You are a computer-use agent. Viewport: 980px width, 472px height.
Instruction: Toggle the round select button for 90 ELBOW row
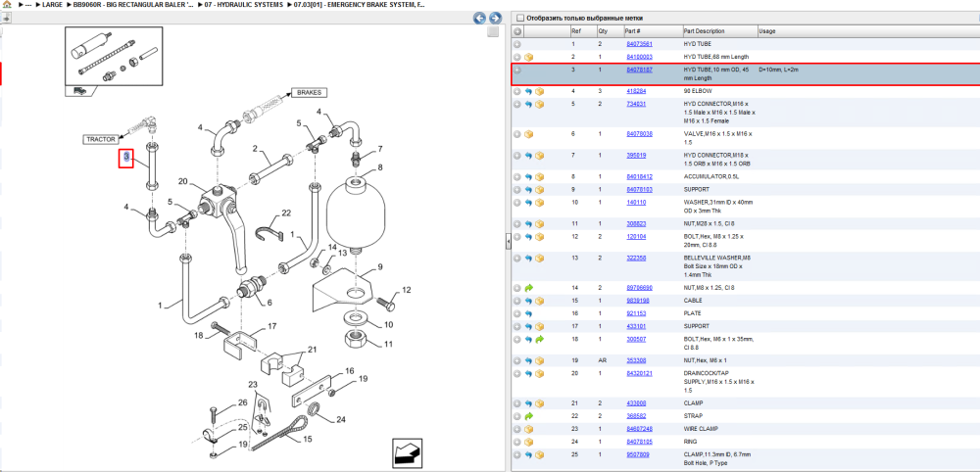(517, 91)
